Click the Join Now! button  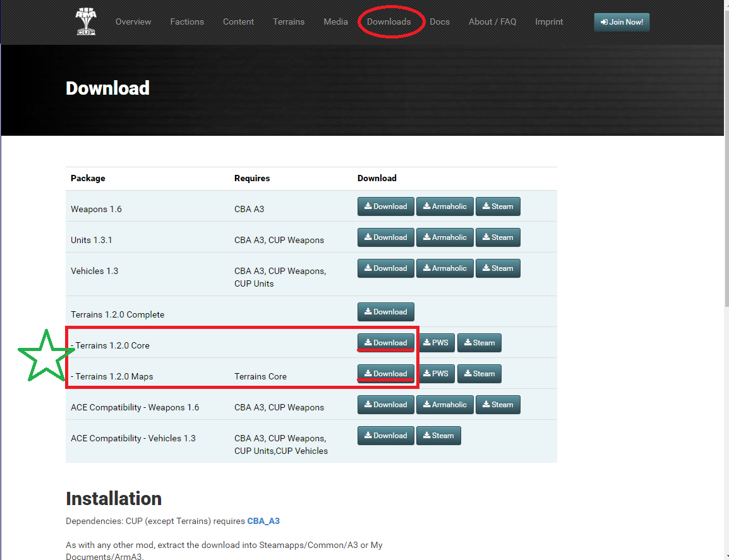click(x=622, y=22)
